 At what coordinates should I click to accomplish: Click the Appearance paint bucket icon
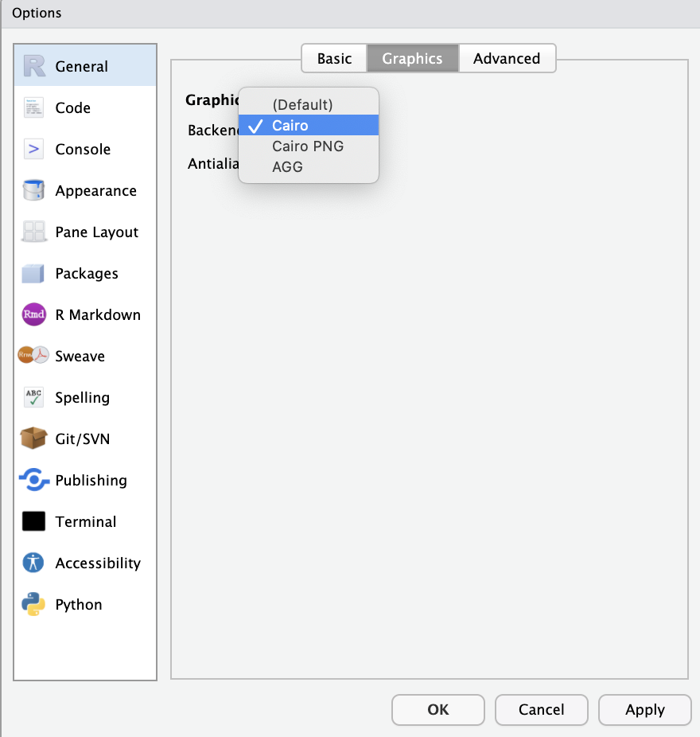34,190
